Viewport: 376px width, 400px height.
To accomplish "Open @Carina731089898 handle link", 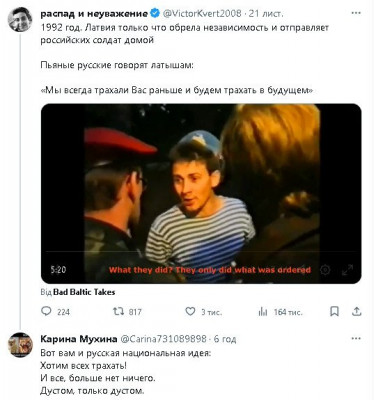I will tap(163, 339).
